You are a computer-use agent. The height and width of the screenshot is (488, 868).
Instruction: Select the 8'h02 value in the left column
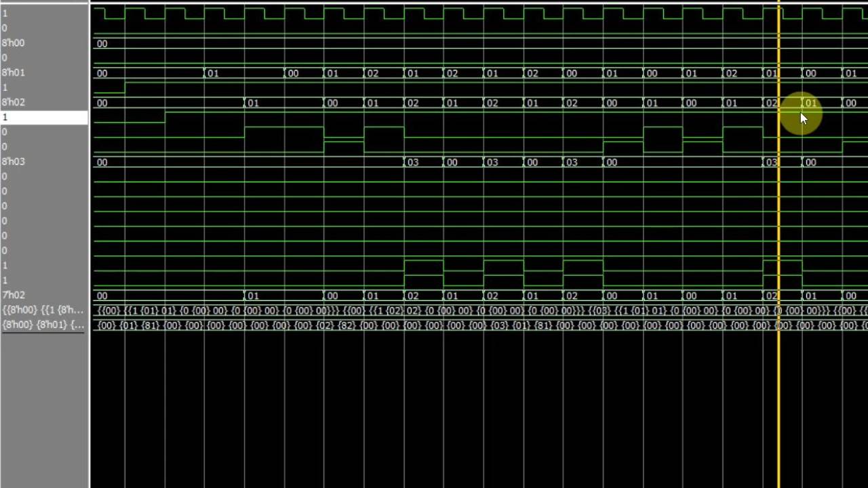click(x=13, y=102)
